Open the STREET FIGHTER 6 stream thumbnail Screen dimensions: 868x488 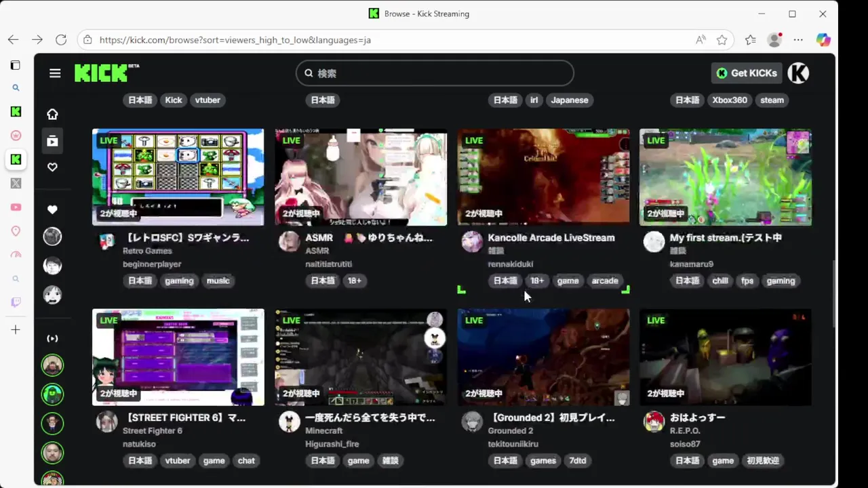(x=178, y=357)
